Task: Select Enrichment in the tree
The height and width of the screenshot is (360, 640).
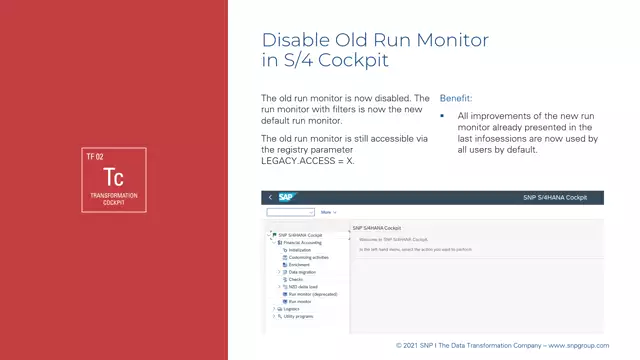Action: [299, 264]
